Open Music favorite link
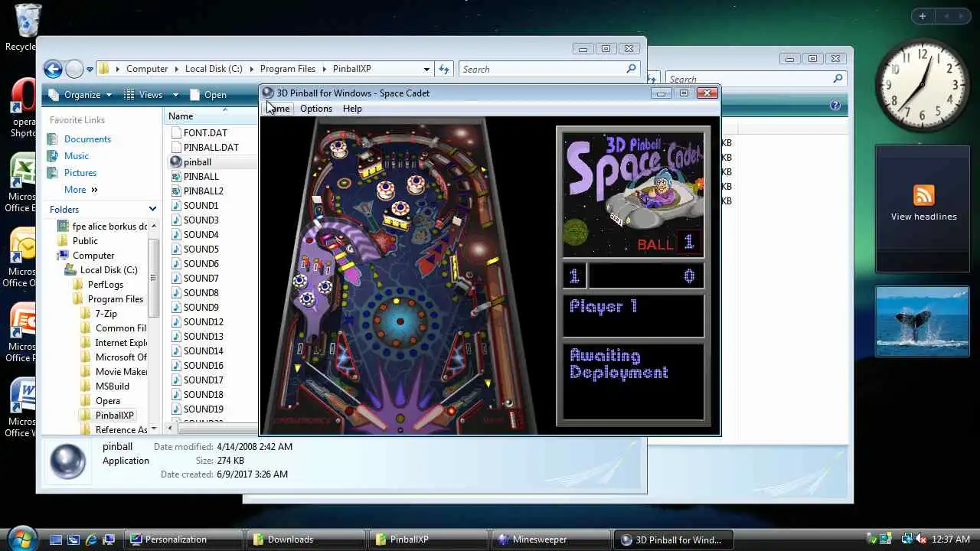This screenshot has height=551, width=980. click(77, 156)
